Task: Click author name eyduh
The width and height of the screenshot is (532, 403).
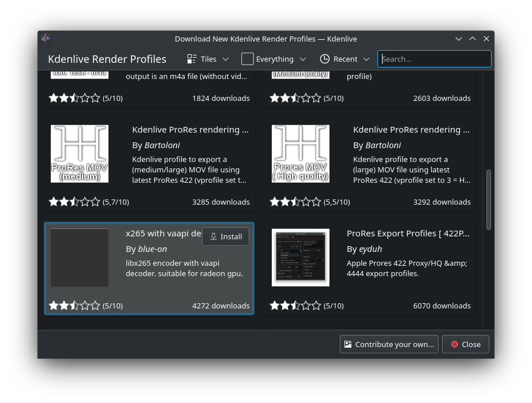Action: click(x=370, y=249)
